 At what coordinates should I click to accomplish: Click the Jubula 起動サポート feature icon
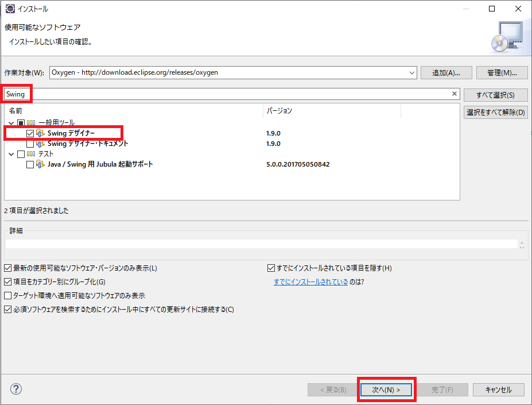pyautogui.click(x=40, y=164)
